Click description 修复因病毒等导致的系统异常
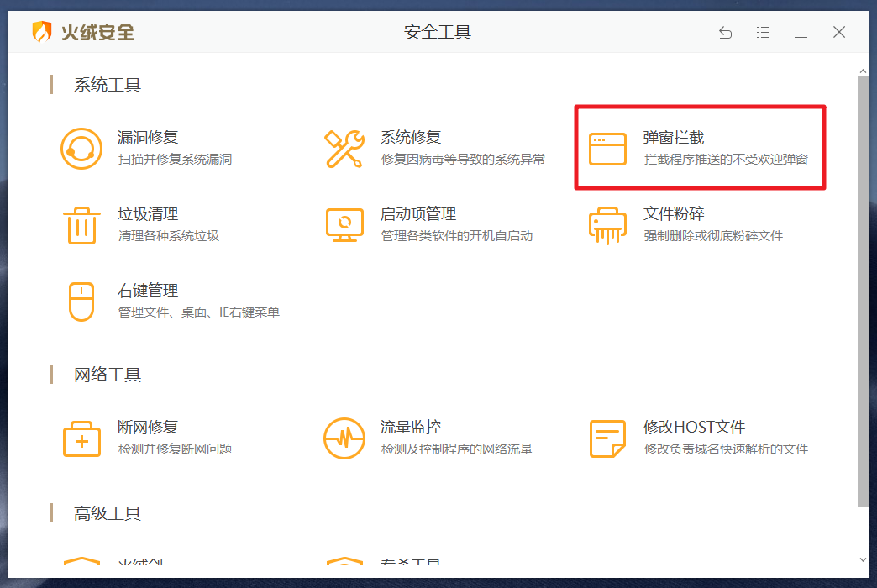Image resolution: width=877 pixels, height=588 pixels. tap(463, 160)
